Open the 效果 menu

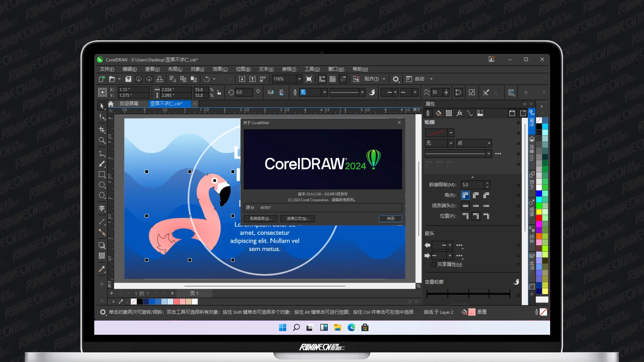coord(219,69)
